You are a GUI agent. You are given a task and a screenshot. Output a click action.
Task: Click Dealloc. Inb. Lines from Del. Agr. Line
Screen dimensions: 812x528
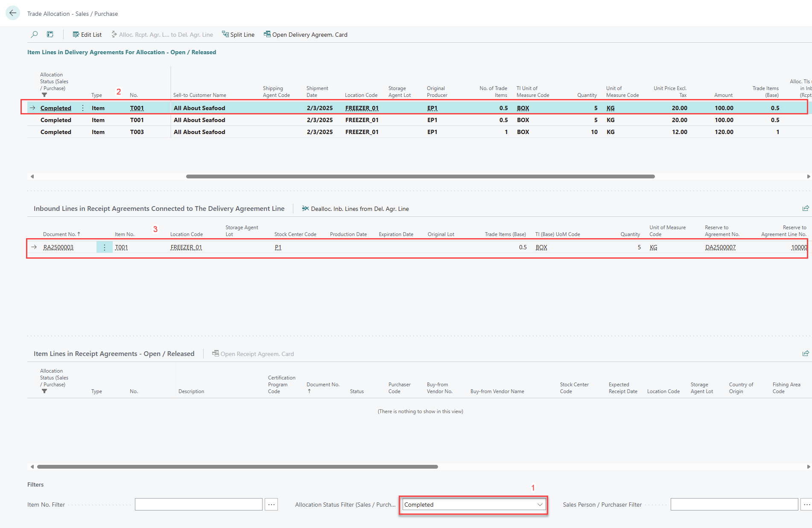[355, 209]
